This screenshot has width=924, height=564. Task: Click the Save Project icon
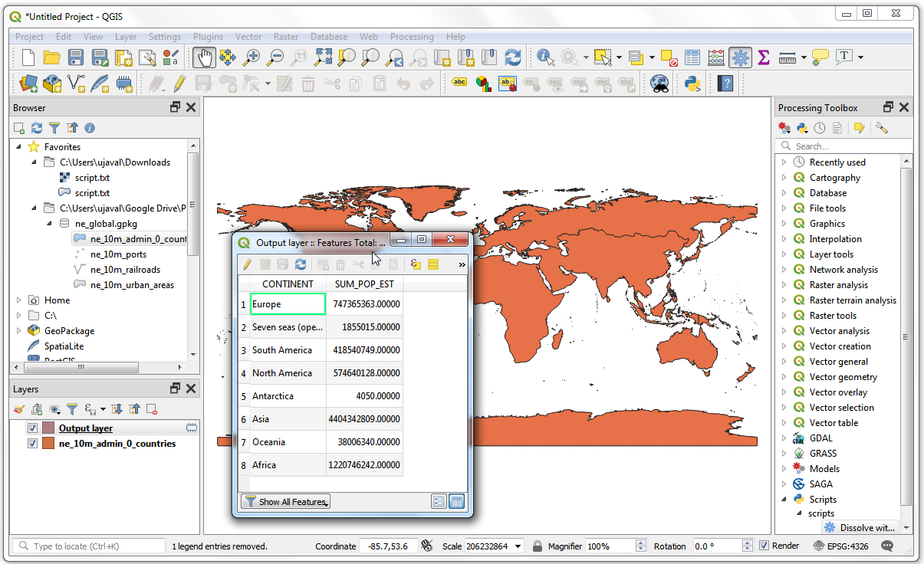[75, 57]
